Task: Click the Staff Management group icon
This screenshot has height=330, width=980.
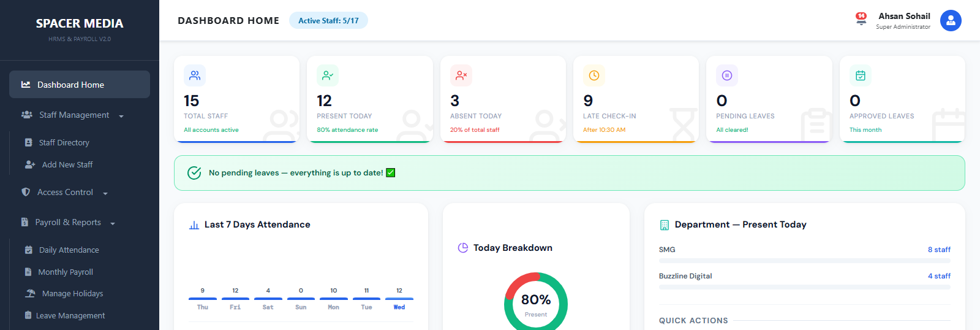Action: [27, 115]
